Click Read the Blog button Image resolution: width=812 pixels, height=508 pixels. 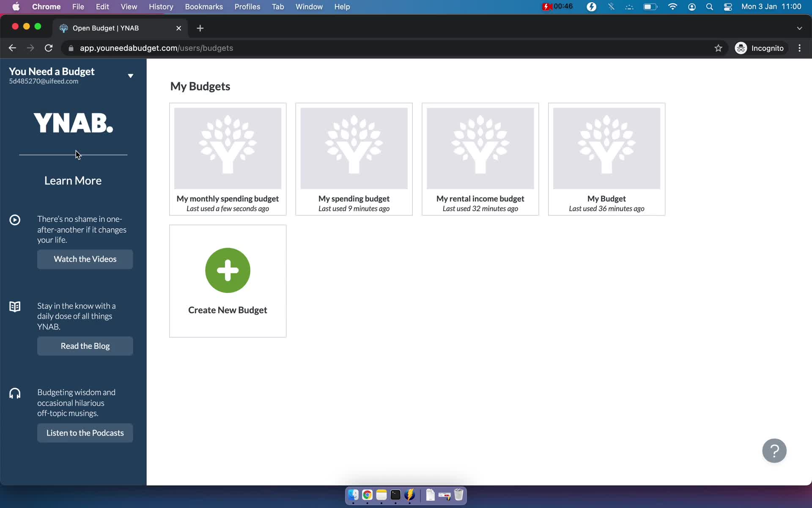[85, 345]
